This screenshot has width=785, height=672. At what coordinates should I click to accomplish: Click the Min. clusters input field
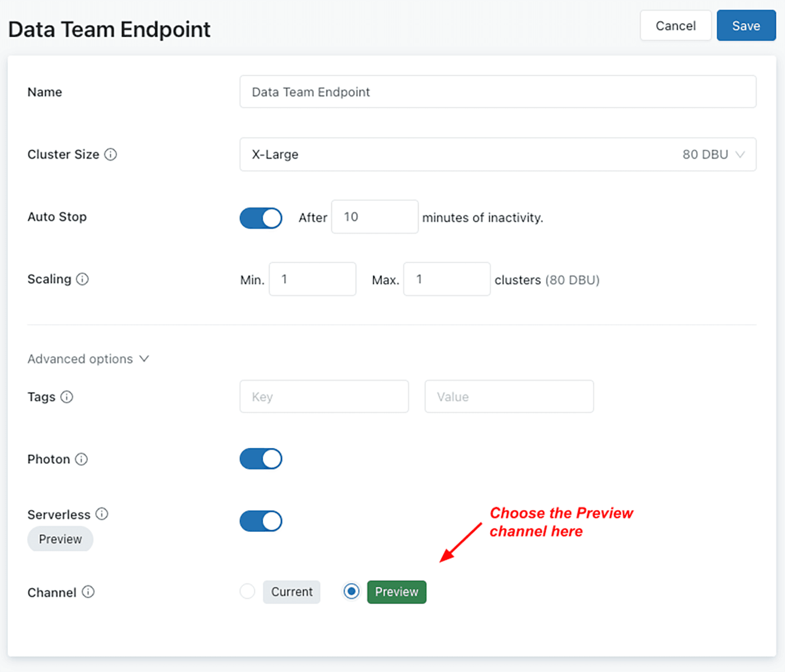[312, 279]
